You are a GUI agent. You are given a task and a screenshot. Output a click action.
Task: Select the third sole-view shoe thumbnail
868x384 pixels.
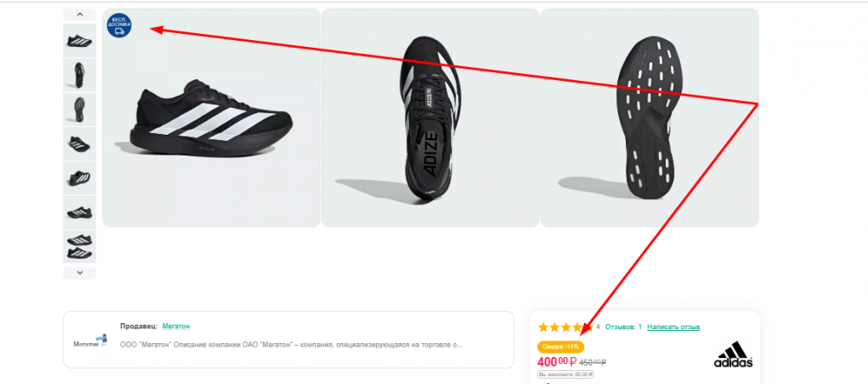[x=80, y=109]
